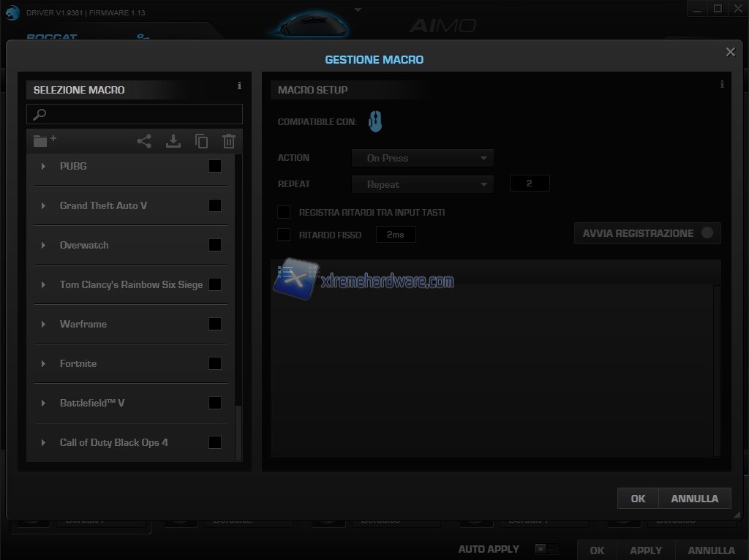Viewport: 749px width, 560px height.
Task: Click the share macro icon
Action: point(144,142)
